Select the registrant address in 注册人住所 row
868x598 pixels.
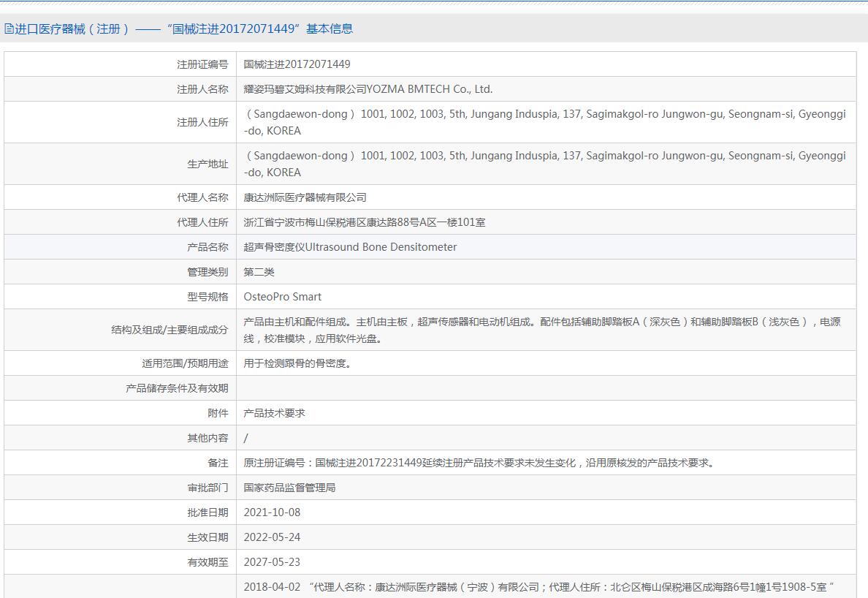pos(545,122)
